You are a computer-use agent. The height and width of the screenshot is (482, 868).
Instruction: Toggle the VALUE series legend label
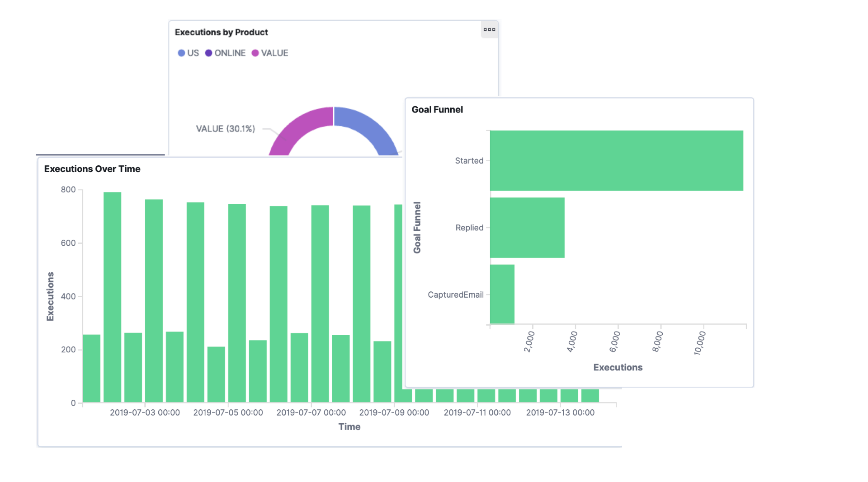tap(274, 53)
